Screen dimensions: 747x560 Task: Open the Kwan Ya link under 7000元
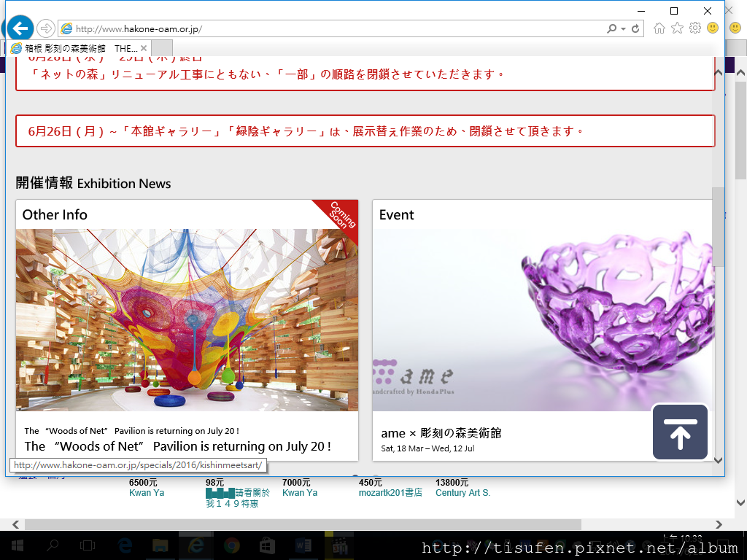click(300, 493)
